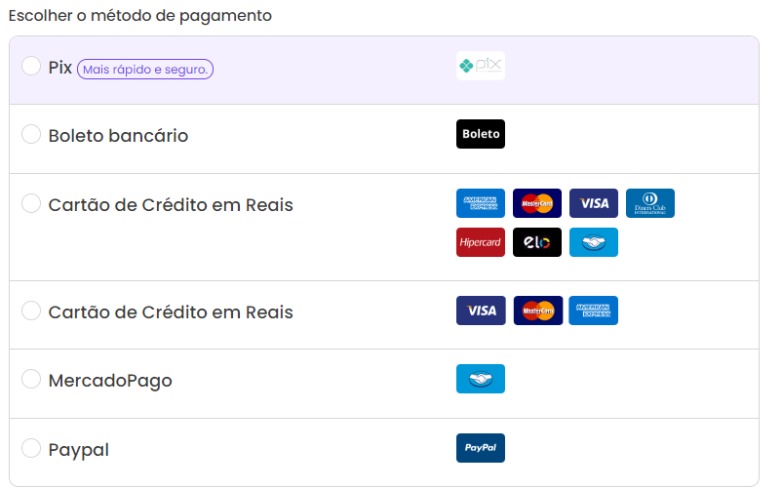Click the Elo card icon
Screen dimensions: 774x498
tap(537, 242)
